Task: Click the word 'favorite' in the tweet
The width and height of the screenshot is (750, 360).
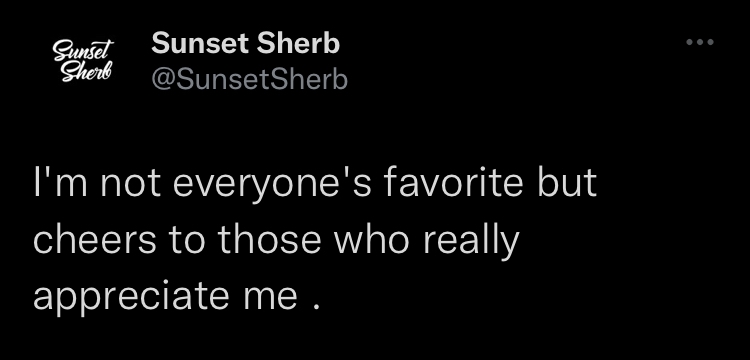Action: (x=454, y=183)
